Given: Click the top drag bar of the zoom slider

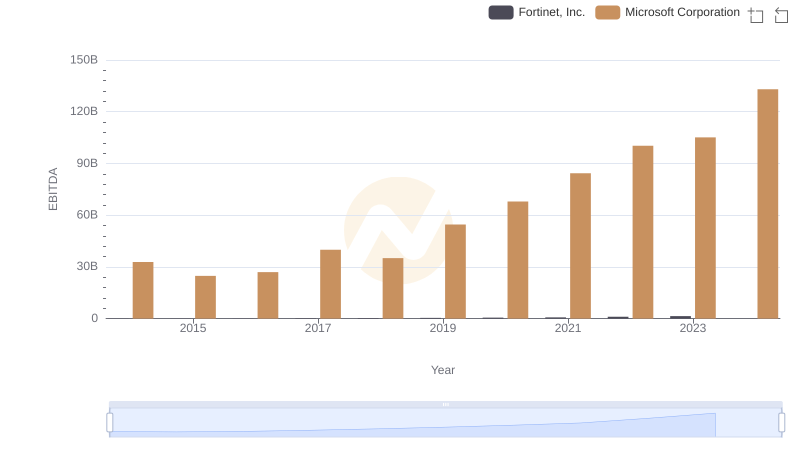Looking at the screenshot, I should click(x=445, y=404).
